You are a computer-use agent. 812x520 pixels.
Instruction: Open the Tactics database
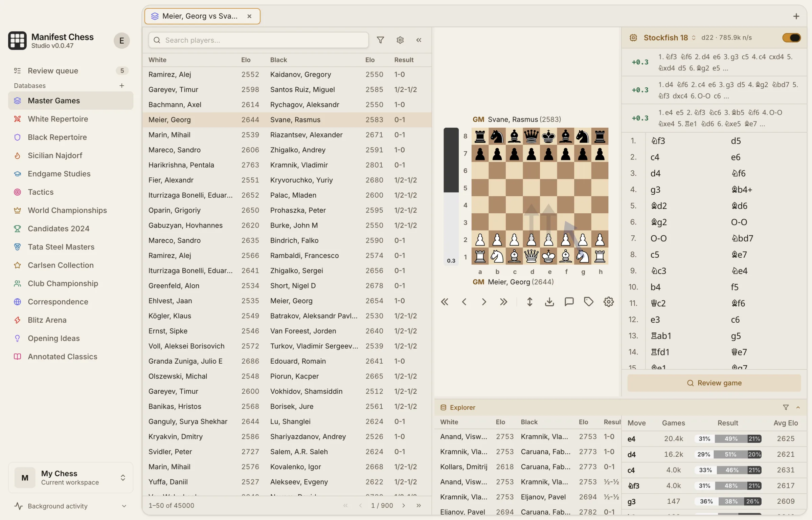point(71,192)
